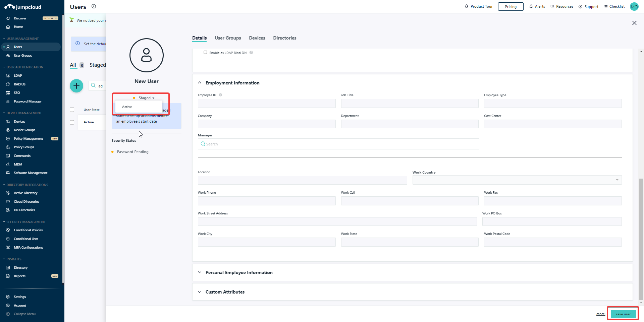Click the Employee ID info icon
644x322 pixels.
click(220, 95)
